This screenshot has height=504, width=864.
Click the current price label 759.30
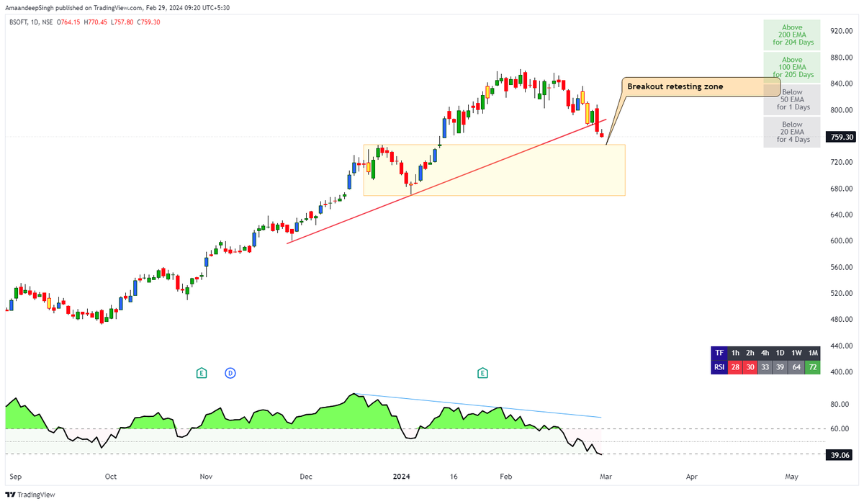842,136
